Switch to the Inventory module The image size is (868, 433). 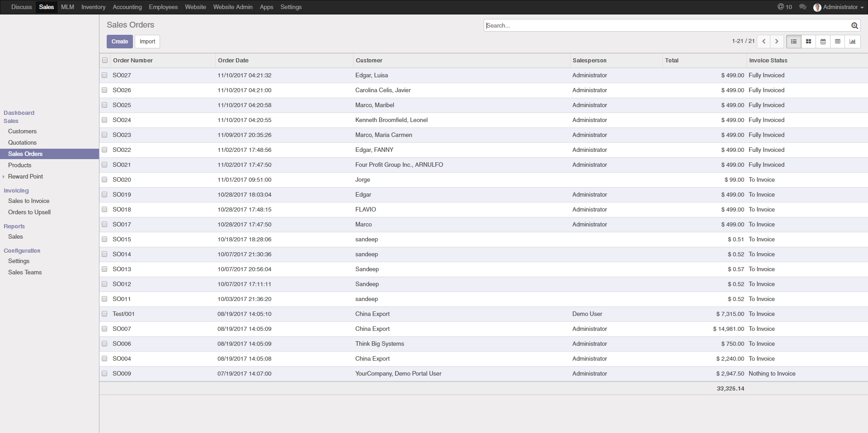tap(93, 7)
